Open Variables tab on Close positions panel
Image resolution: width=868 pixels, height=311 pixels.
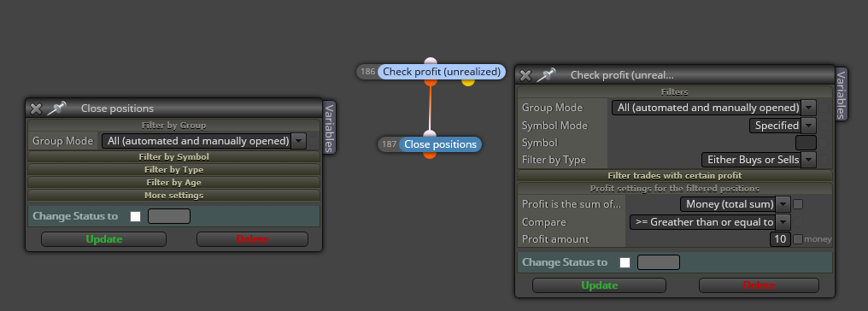click(329, 128)
